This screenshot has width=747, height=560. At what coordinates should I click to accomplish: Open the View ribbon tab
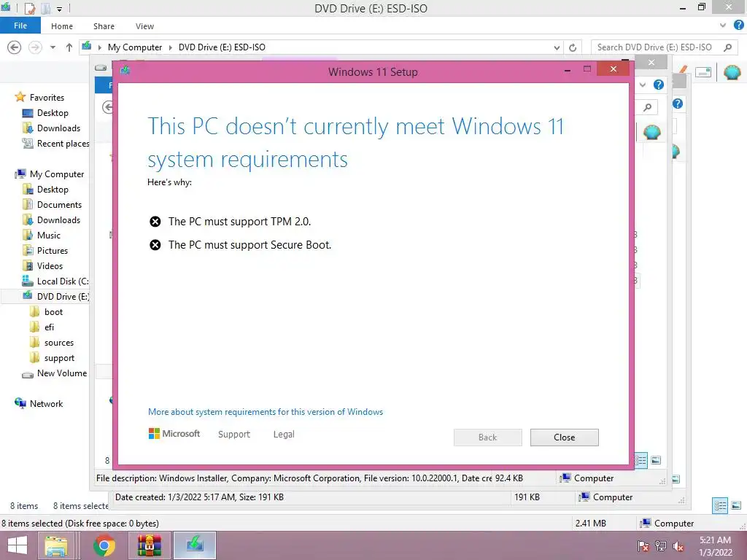point(144,26)
